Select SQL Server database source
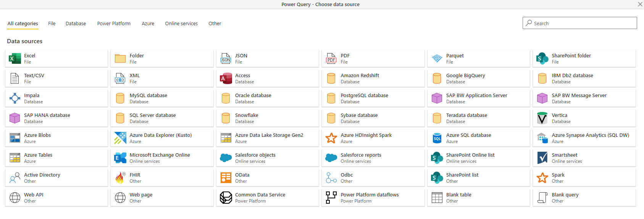This screenshot has height=219, width=644. (162, 118)
